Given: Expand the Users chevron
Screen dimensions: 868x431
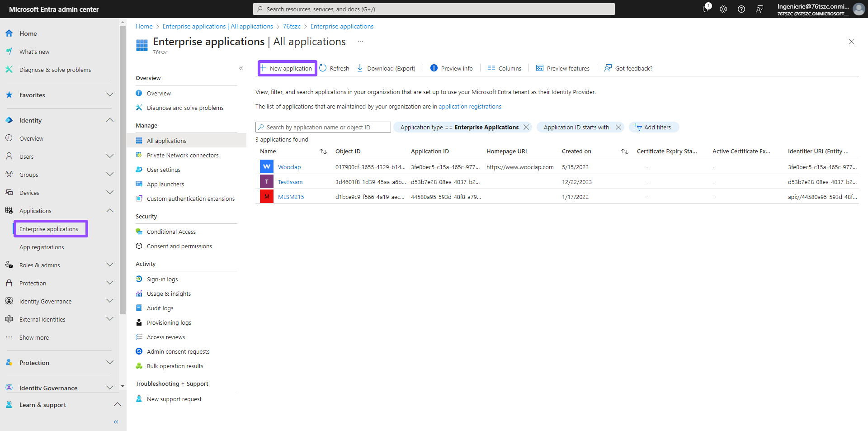Looking at the screenshot, I should point(110,156).
